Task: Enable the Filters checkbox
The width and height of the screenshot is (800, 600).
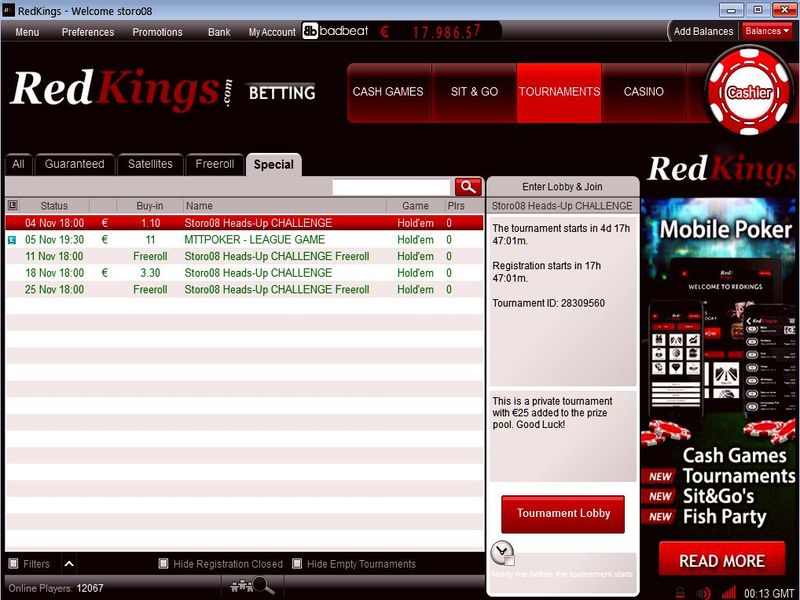Action: coord(13,564)
